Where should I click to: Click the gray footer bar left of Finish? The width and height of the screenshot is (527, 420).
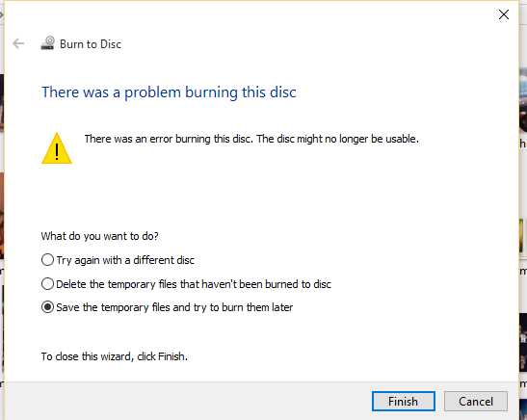188,401
